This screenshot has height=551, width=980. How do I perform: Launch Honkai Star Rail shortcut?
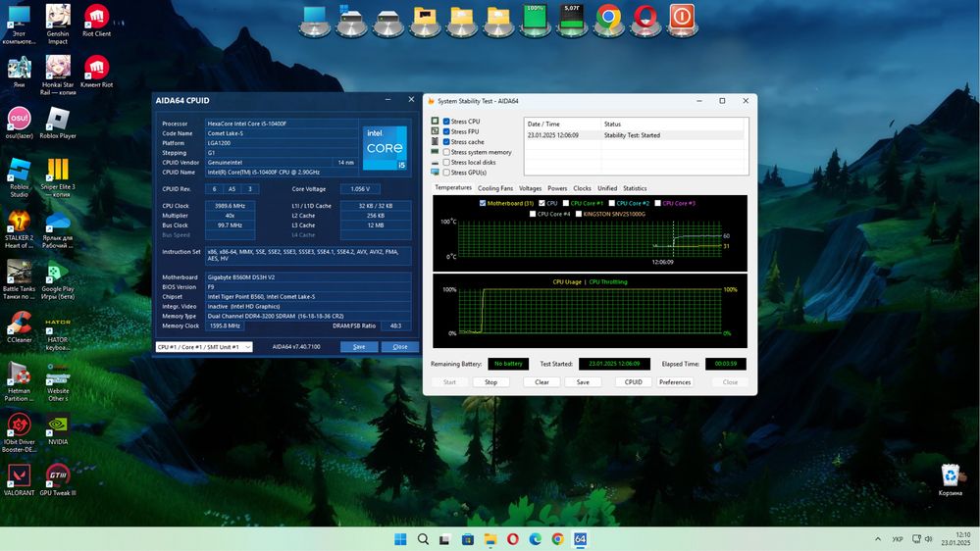(x=58, y=75)
